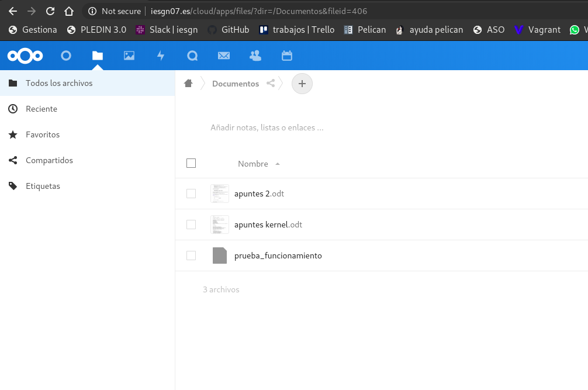
Task: Open the plus new-file menu
Action: [x=302, y=84]
